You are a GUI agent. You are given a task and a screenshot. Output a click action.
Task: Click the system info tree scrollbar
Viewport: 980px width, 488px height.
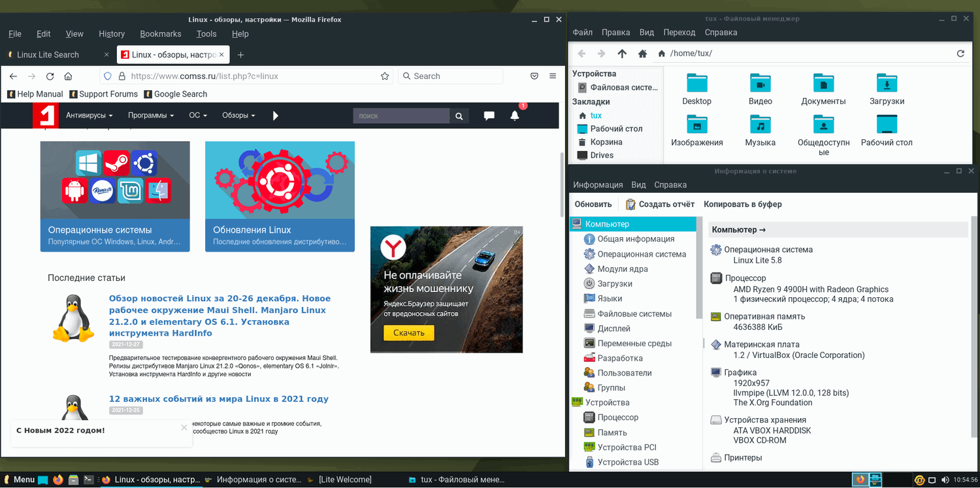(699, 268)
